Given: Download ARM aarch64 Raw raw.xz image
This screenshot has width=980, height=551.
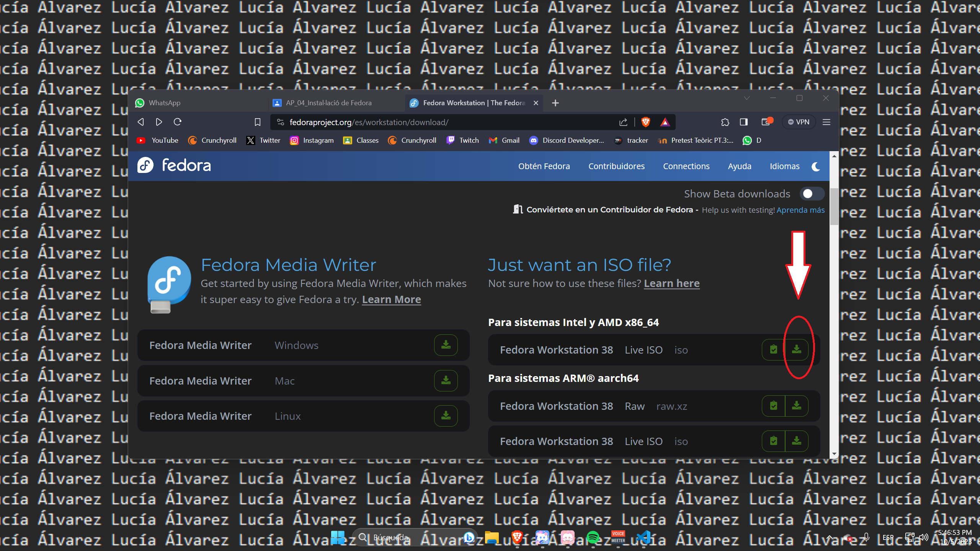Looking at the screenshot, I should pyautogui.click(x=797, y=406).
